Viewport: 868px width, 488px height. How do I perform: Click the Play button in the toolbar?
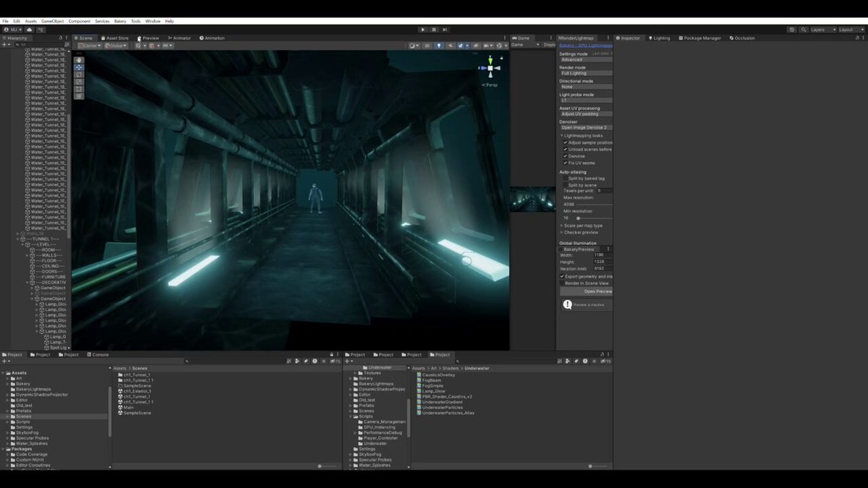click(x=423, y=30)
